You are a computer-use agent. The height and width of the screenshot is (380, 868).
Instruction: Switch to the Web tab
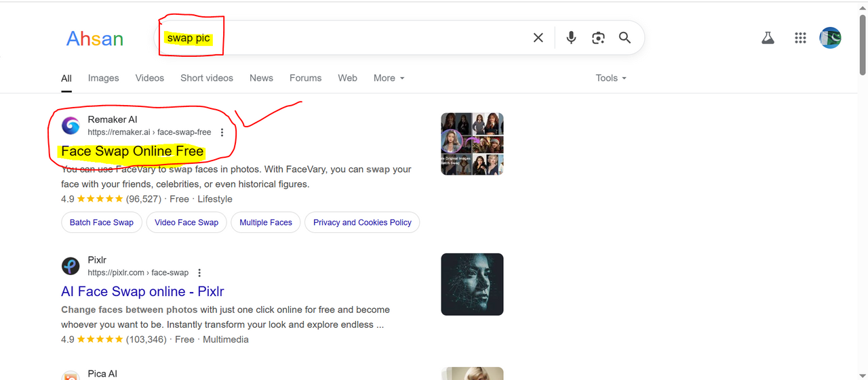click(348, 78)
